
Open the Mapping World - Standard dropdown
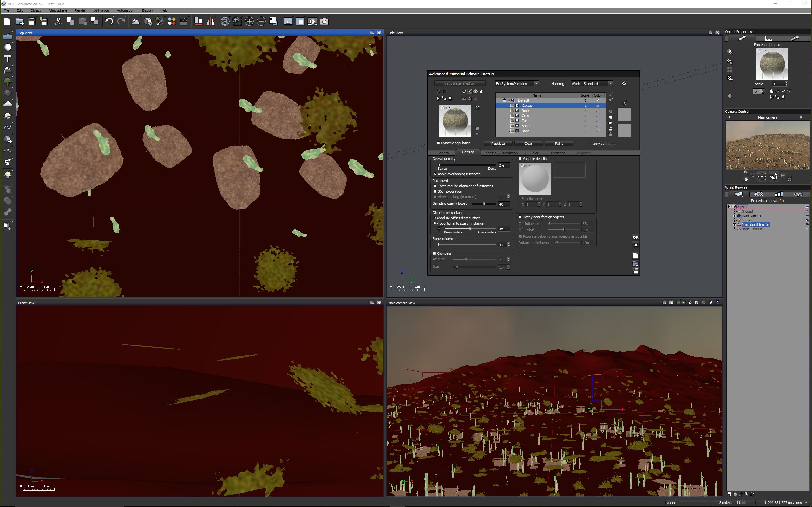[610, 83]
